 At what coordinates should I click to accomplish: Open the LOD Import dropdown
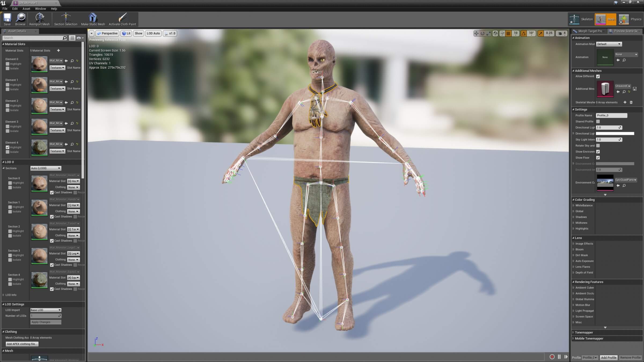[46, 310]
